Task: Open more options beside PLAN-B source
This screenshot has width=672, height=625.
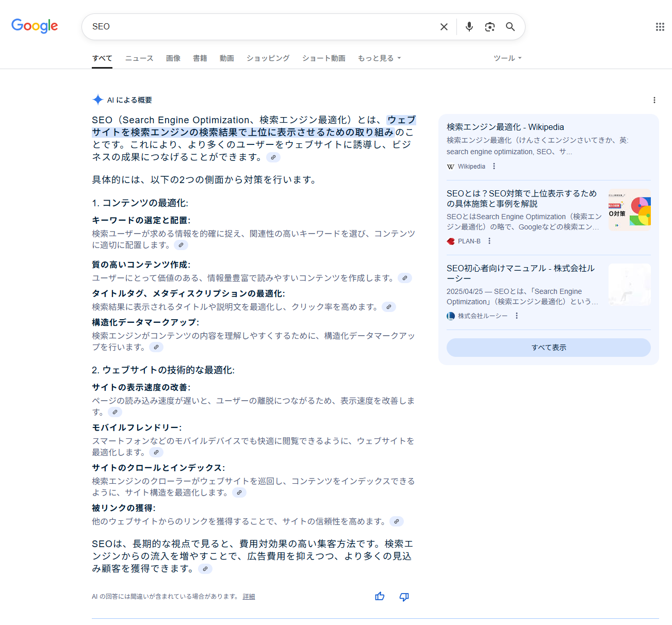Action: click(489, 241)
